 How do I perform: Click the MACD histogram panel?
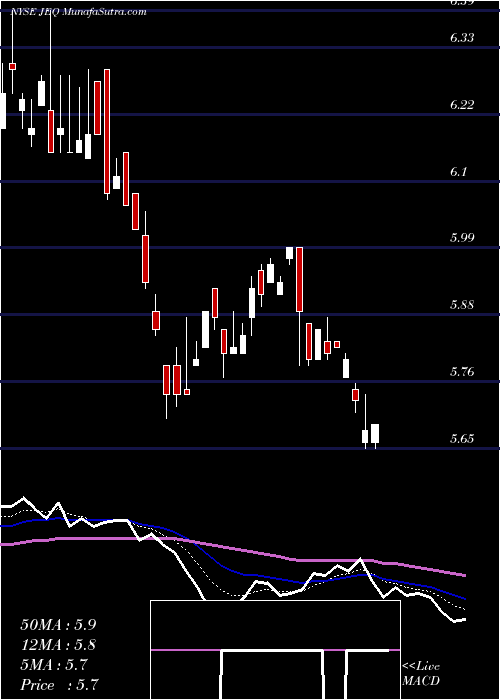[275, 650]
